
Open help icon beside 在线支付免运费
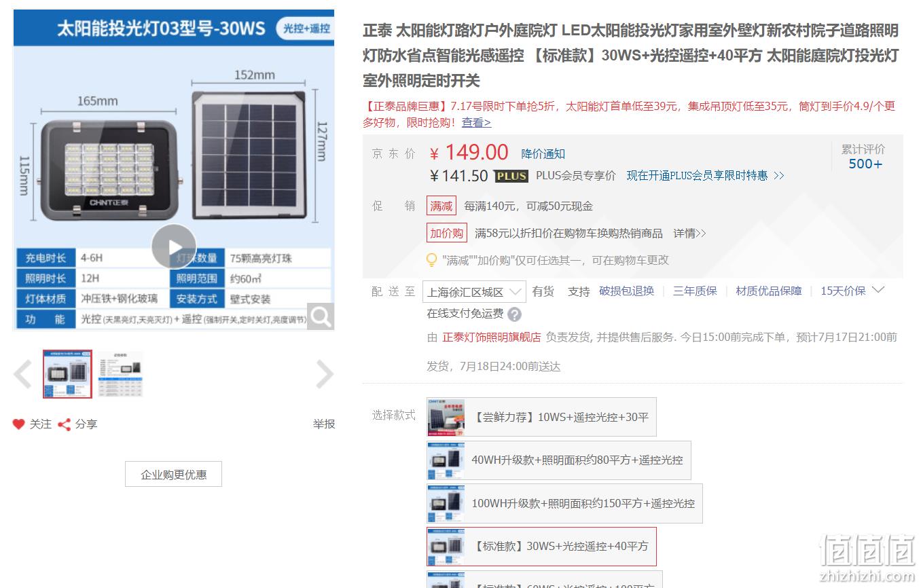[x=515, y=314]
